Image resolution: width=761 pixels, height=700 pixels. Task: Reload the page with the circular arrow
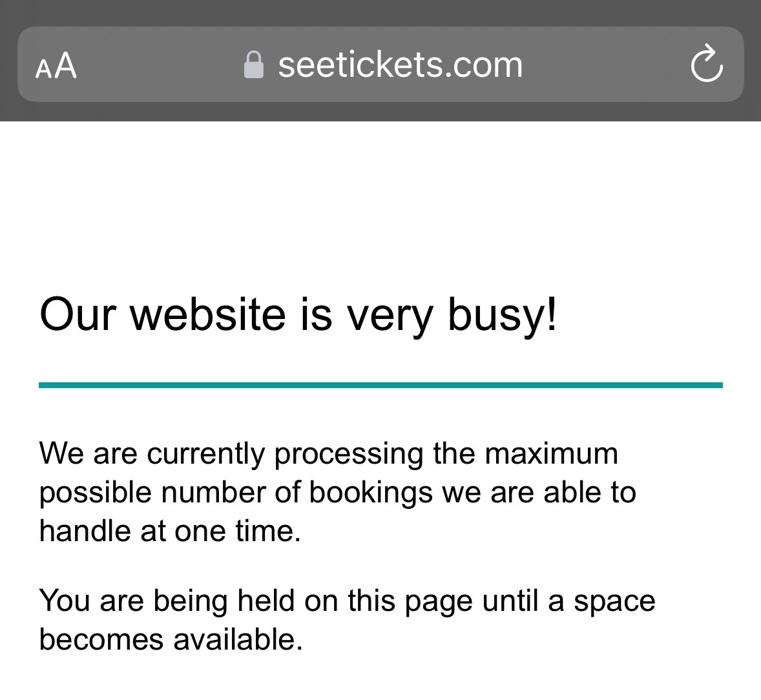(707, 63)
